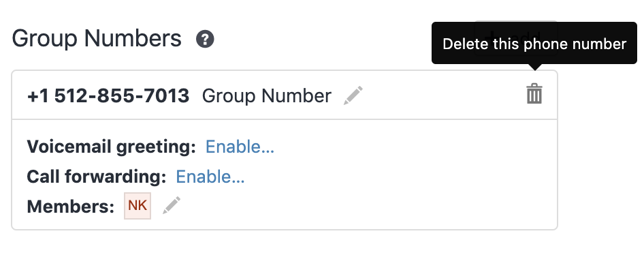Click the Delete this phone number tooltip
The width and height of the screenshot is (644, 270).
tap(534, 43)
